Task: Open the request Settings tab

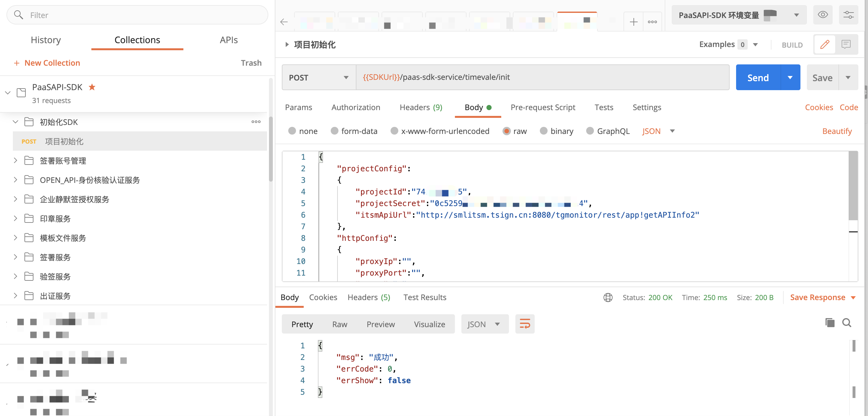Action: (647, 107)
